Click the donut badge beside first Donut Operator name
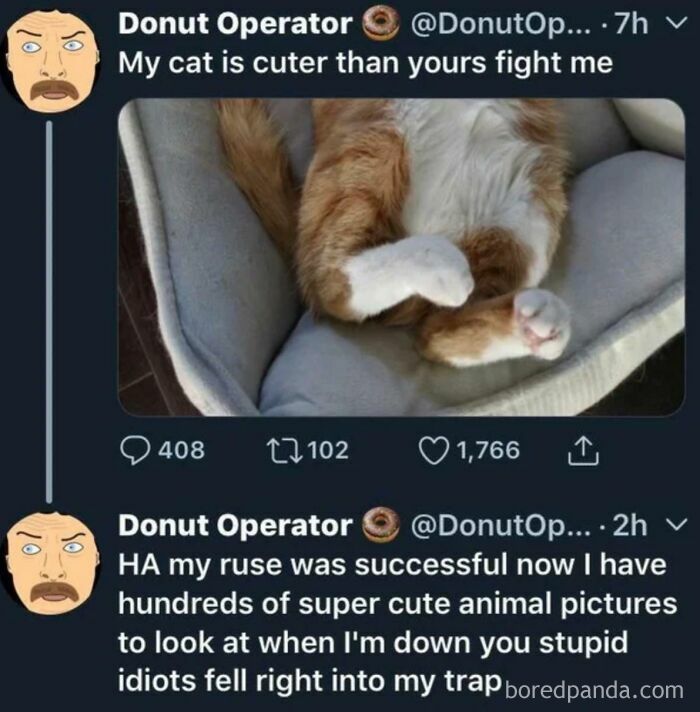Screen dimensions: 700x712 tap(380, 24)
